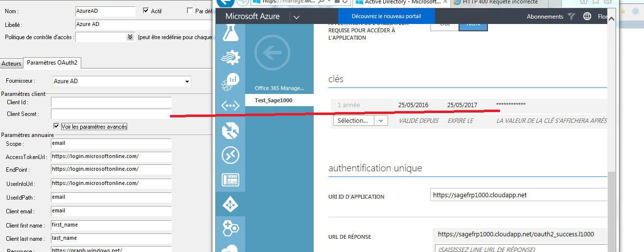644x252 pixels.
Task: Open the Sélection... duration dropdown
Action: point(360,120)
